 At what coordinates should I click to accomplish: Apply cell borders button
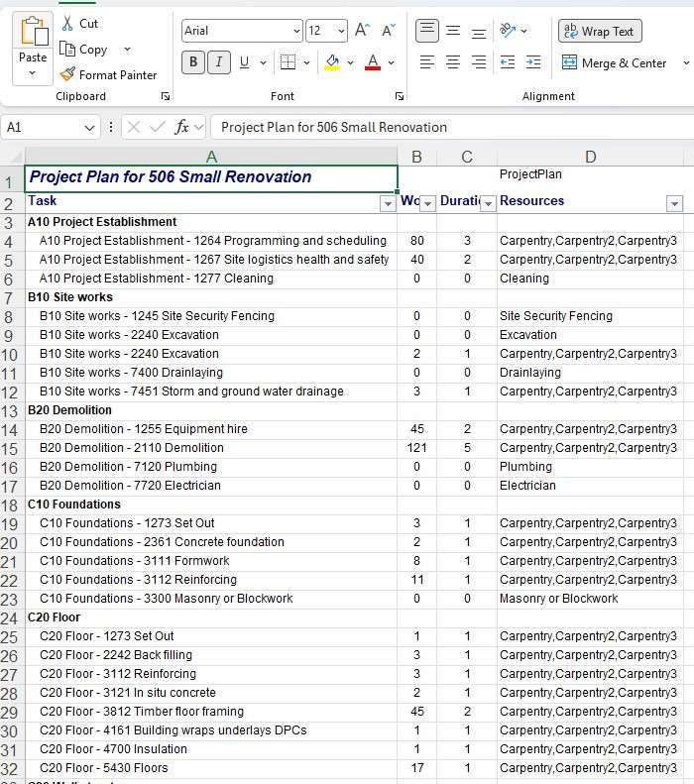pos(288,62)
